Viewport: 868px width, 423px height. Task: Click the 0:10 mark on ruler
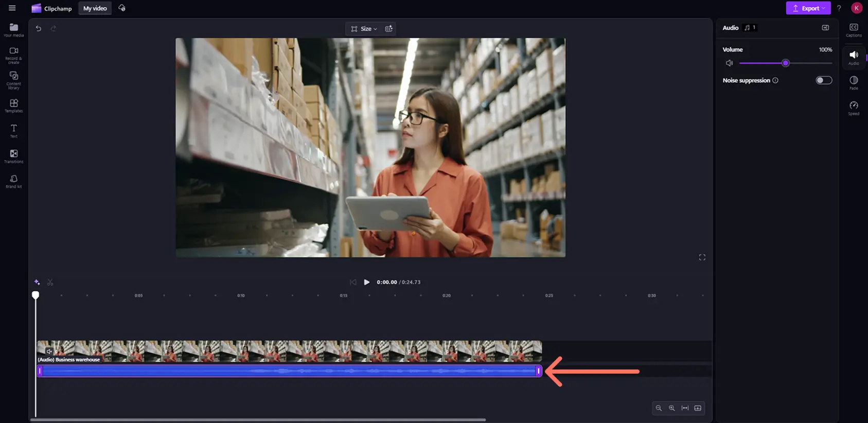point(241,295)
